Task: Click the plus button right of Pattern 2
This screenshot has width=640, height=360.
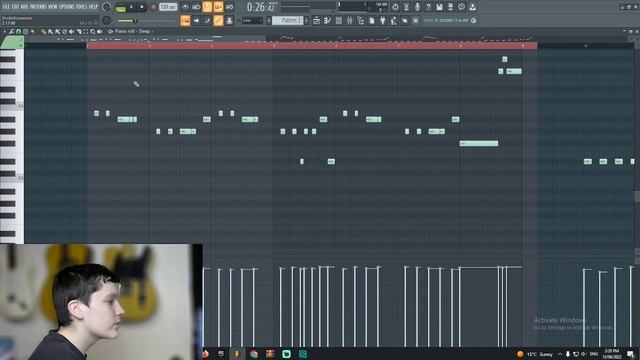Action: [306, 20]
